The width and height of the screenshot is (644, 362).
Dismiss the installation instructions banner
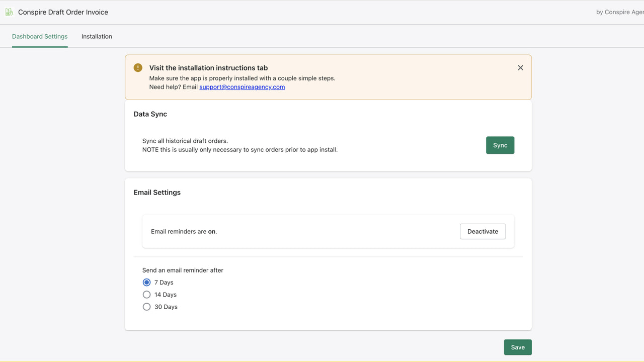pyautogui.click(x=520, y=67)
